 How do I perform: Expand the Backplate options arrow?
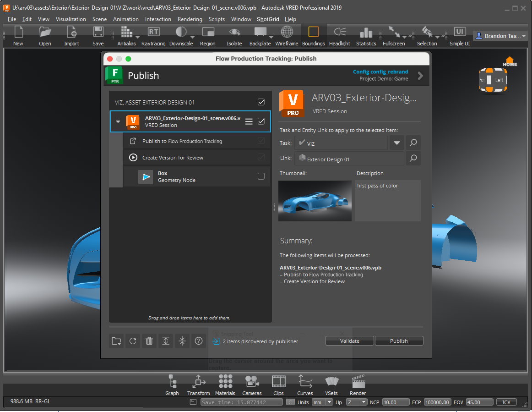click(x=271, y=37)
